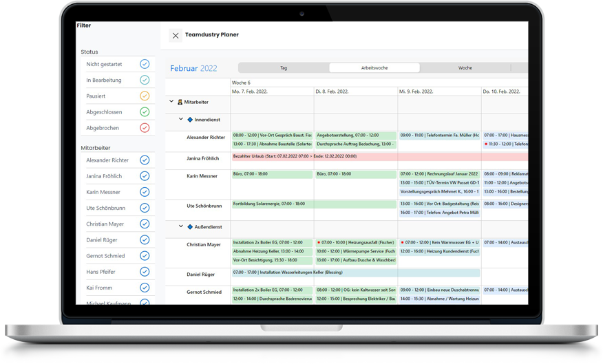Switch to the Woche view
This screenshot has width=603, height=364.
465,68
